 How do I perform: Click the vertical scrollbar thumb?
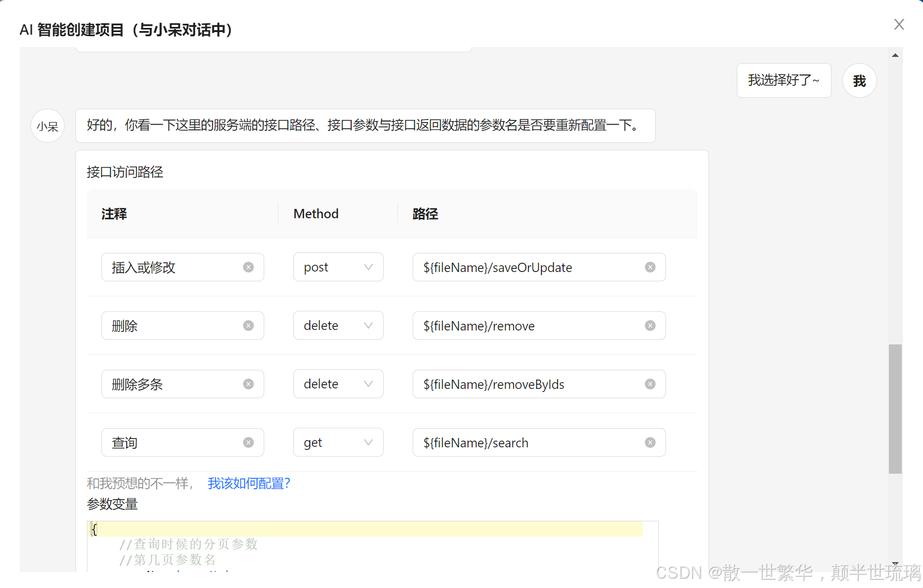(x=895, y=409)
